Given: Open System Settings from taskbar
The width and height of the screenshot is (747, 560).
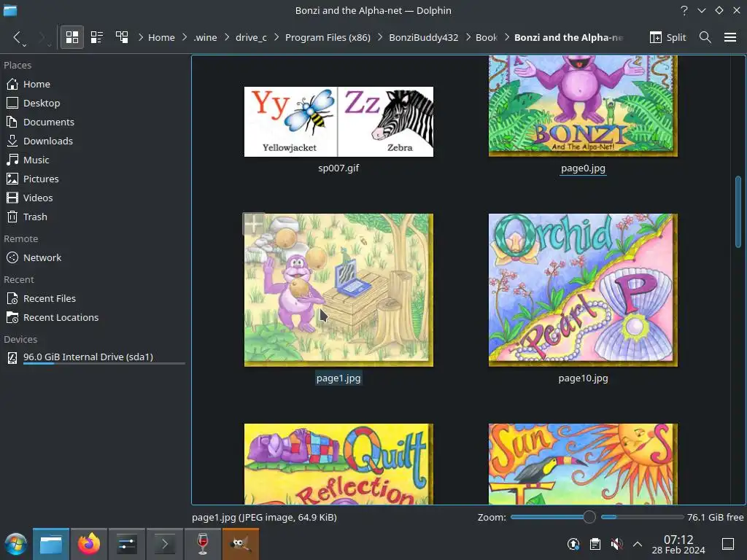Looking at the screenshot, I should [x=127, y=544].
